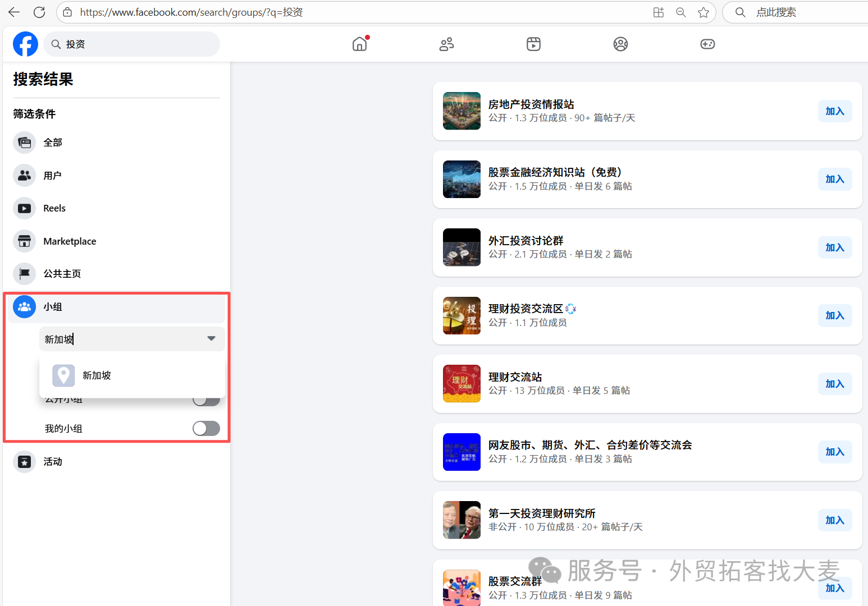
Task: Open the 外汇投资讨论群 group title
Action: coord(526,241)
